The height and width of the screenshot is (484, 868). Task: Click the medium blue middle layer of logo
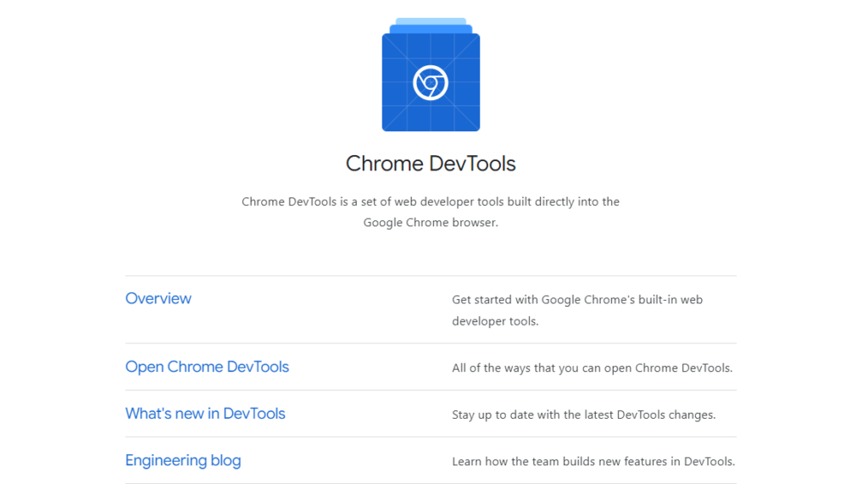[431, 29]
